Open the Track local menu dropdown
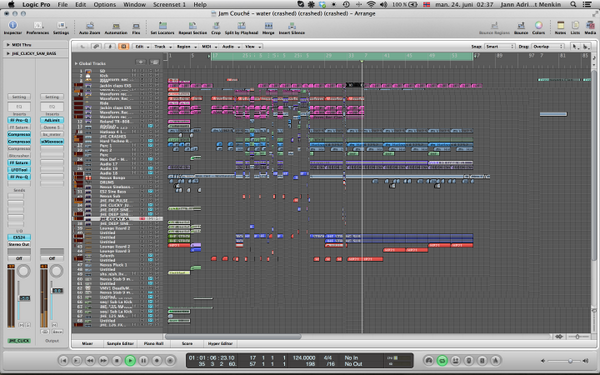The image size is (600, 375). click(x=162, y=47)
